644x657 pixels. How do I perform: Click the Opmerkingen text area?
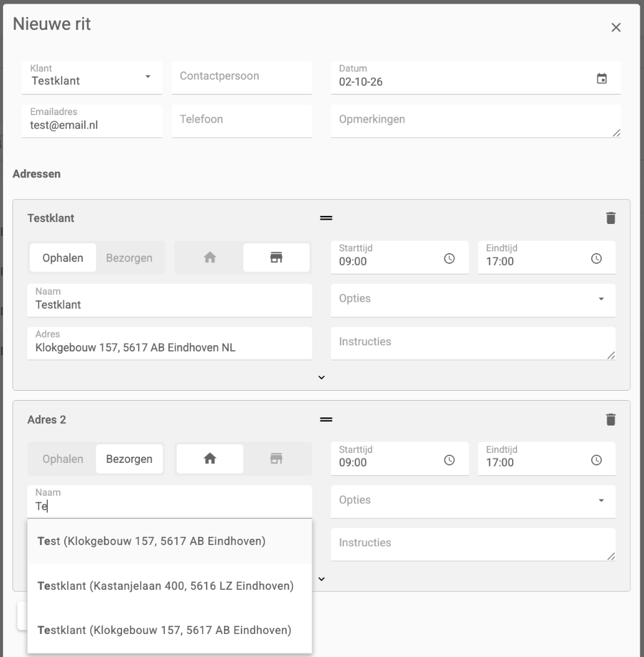tap(476, 121)
